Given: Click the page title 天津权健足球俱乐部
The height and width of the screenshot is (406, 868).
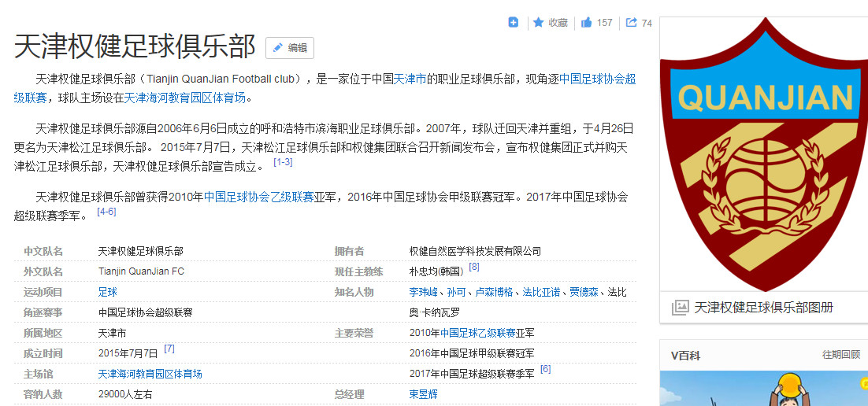Looking at the screenshot, I should click(x=135, y=46).
